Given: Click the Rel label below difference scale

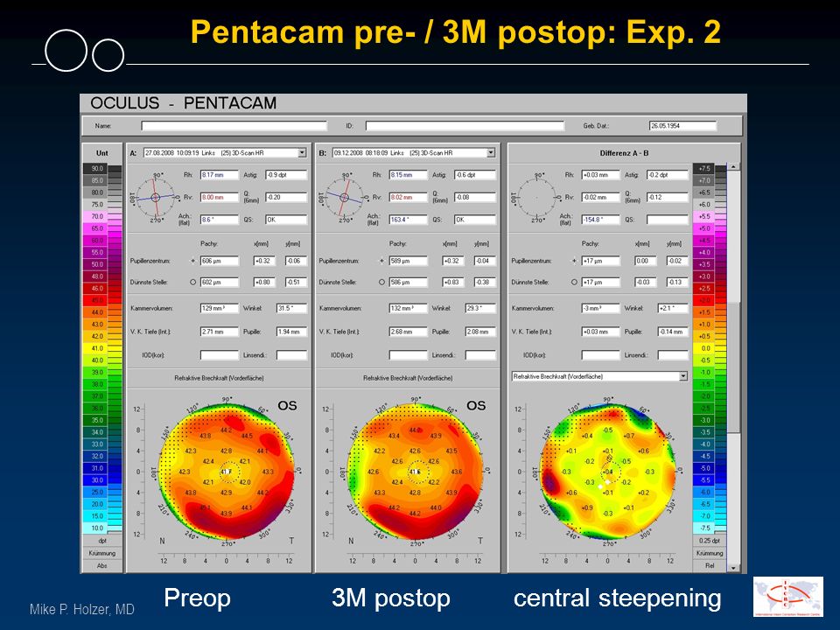Looking at the screenshot, I should (x=710, y=566).
